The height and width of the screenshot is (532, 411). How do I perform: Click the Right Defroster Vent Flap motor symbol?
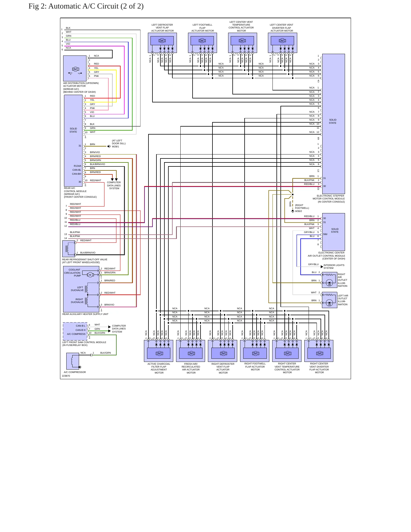point(224,353)
